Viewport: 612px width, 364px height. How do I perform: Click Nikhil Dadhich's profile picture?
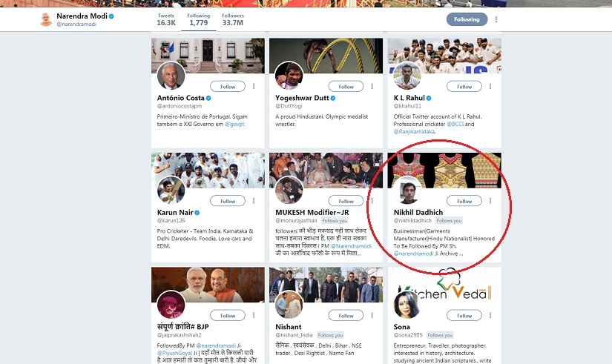click(408, 191)
